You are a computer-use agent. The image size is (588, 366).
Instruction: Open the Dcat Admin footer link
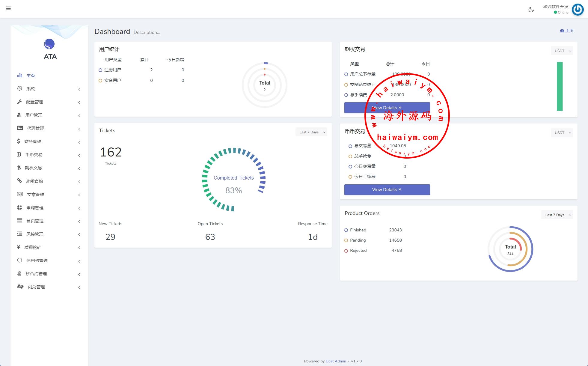click(x=336, y=361)
